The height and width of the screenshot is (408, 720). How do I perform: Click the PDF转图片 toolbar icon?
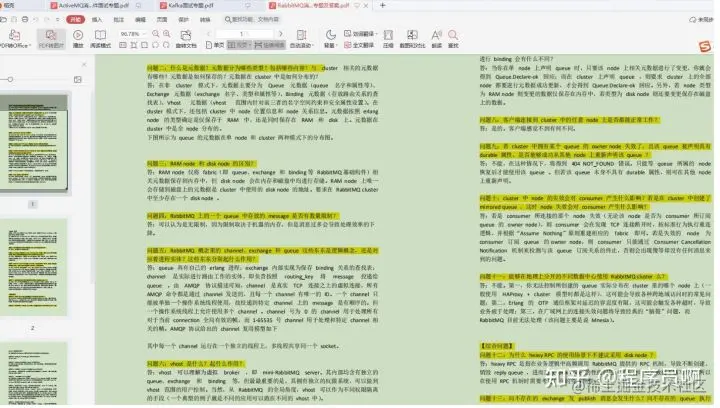(51, 35)
